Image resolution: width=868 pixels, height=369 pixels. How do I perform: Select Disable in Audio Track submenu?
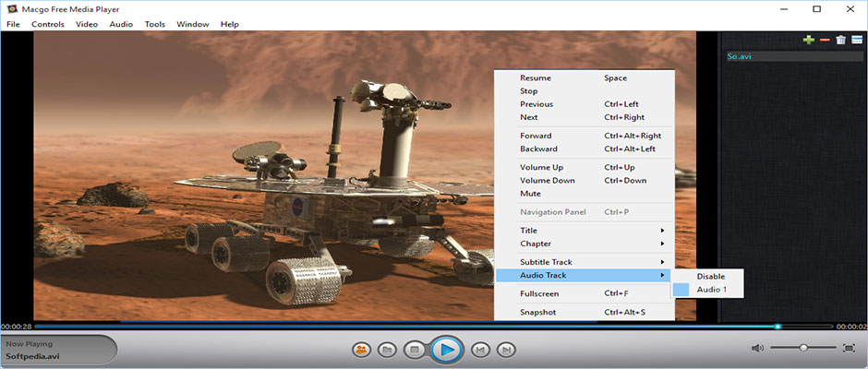(707, 277)
